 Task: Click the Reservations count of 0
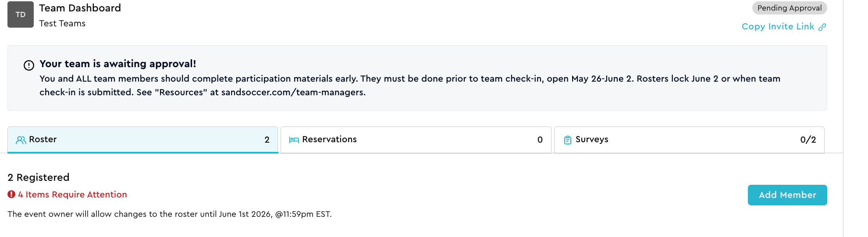pos(540,140)
